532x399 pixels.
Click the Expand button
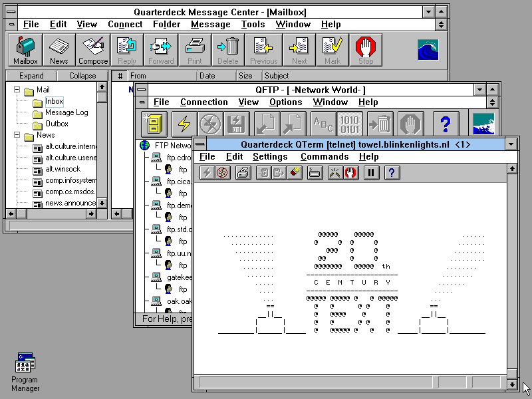click(31, 76)
